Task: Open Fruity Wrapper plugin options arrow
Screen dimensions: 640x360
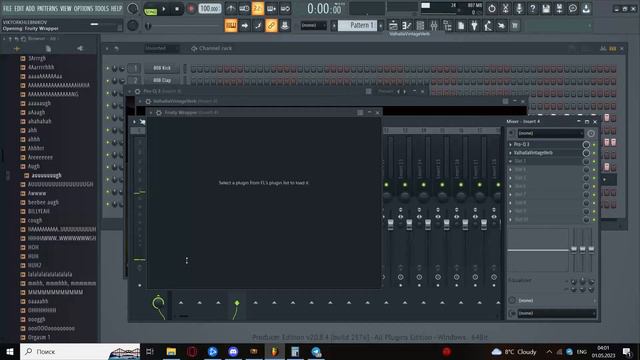Action: [x=151, y=112]
